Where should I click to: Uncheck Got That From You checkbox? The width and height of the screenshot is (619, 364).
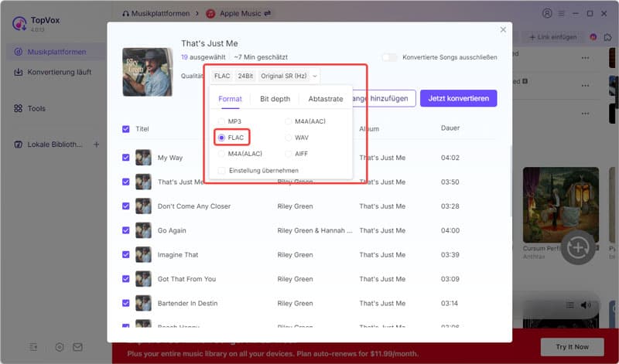126,279
